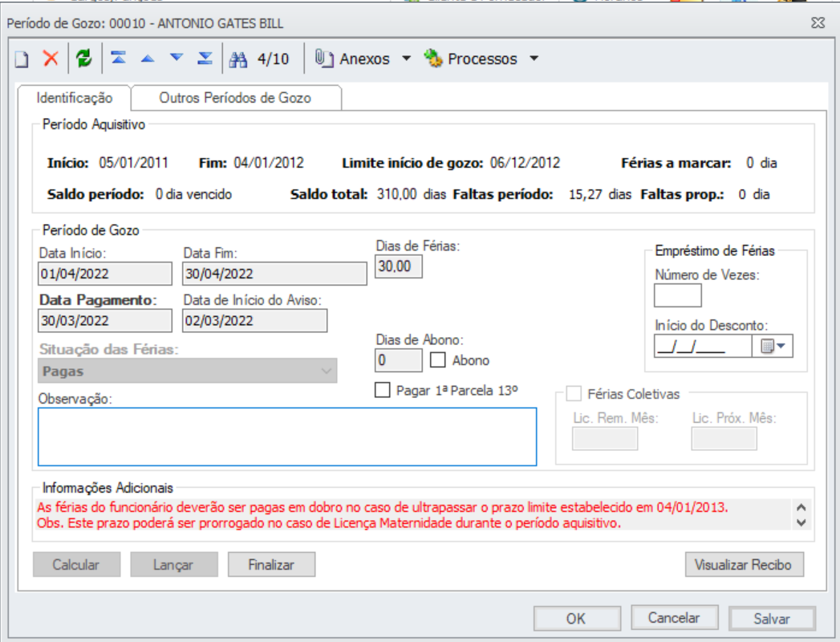This screenshot has height=642, width=840.
Task: Click the Finalizar button
Action: pos(272,565)
